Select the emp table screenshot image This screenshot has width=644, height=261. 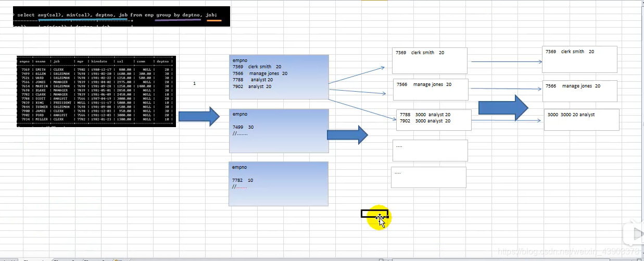coord(96,91)
